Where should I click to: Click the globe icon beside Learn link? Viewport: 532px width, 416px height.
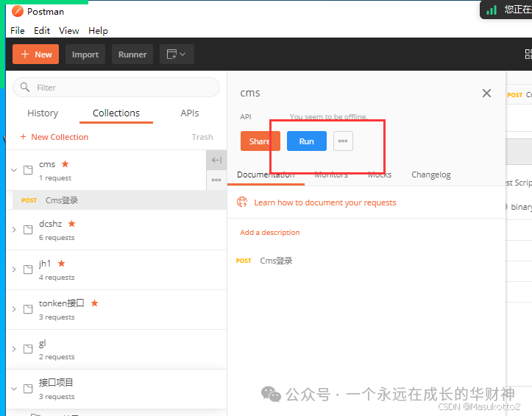click(x=242, y=202)
